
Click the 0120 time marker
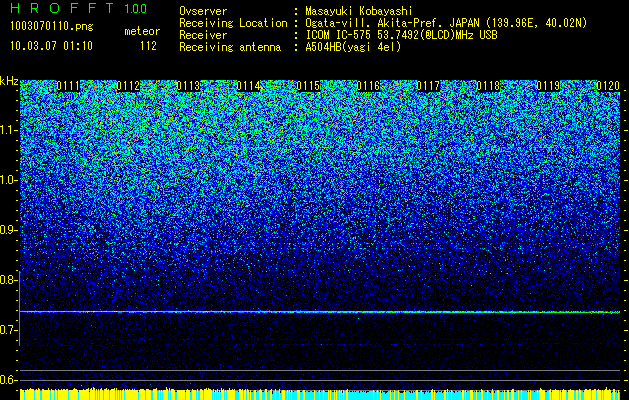[608, 86]
